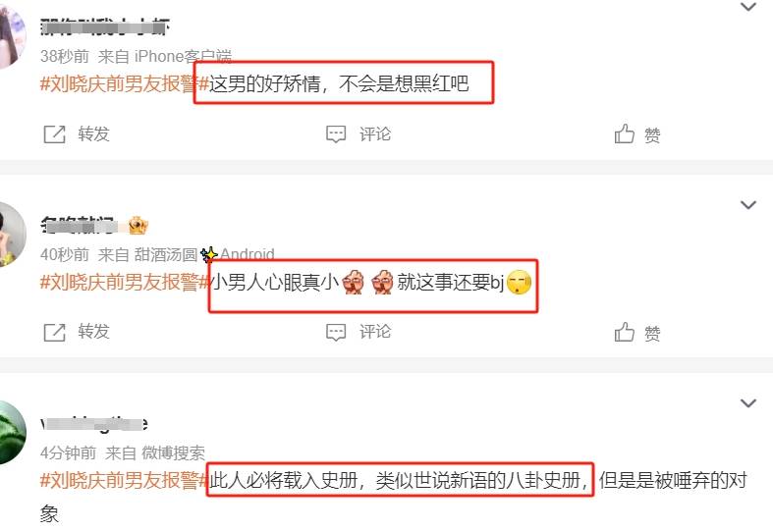This screenshot has width=773, height=532.
Task: Click sparkle icon before Android label
Action: coord(209,254)
